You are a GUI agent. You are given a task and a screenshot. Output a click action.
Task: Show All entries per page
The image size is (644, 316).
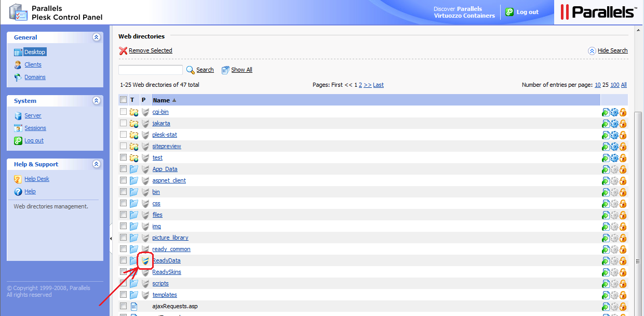pos(624,85)
